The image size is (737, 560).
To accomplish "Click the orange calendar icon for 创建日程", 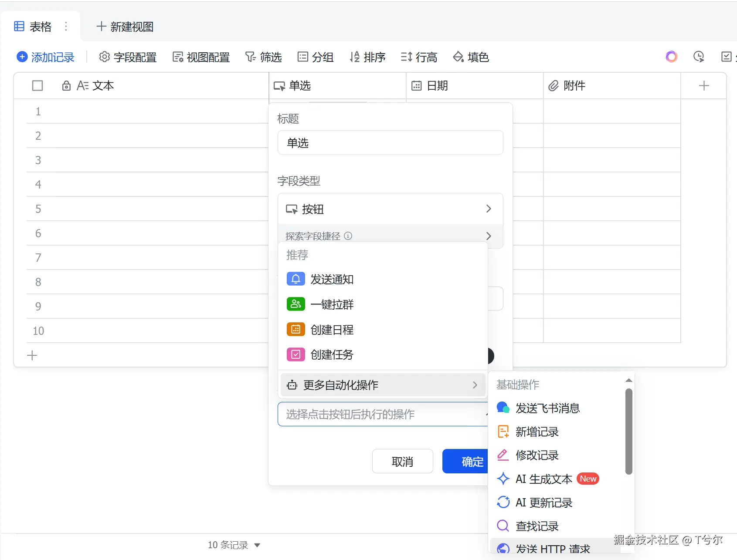I will point(295,329).
